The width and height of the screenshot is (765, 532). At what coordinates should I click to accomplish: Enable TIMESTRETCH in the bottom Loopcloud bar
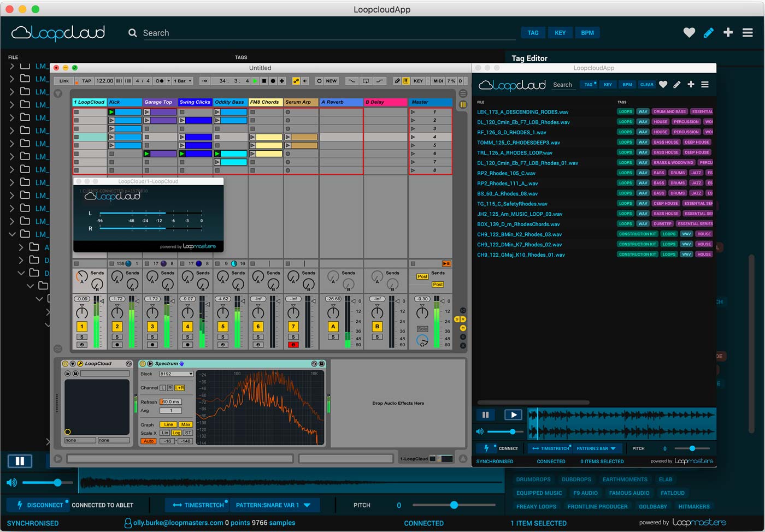coord(197,505)
